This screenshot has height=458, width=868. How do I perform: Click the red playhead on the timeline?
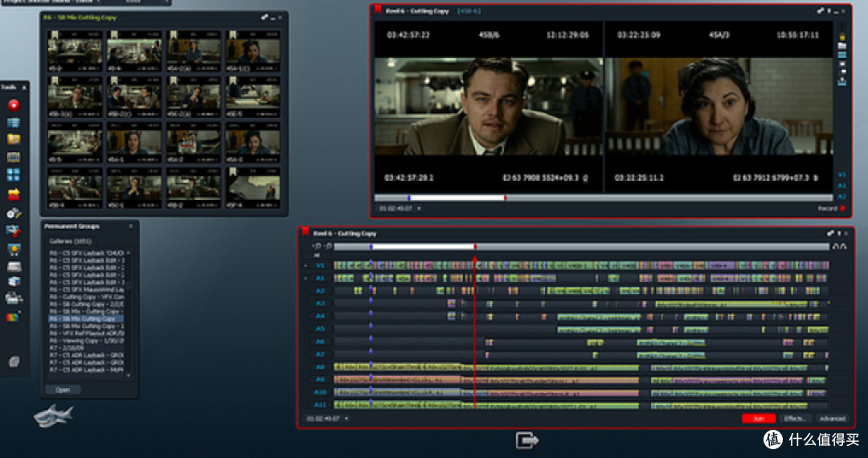coord(474,332)
